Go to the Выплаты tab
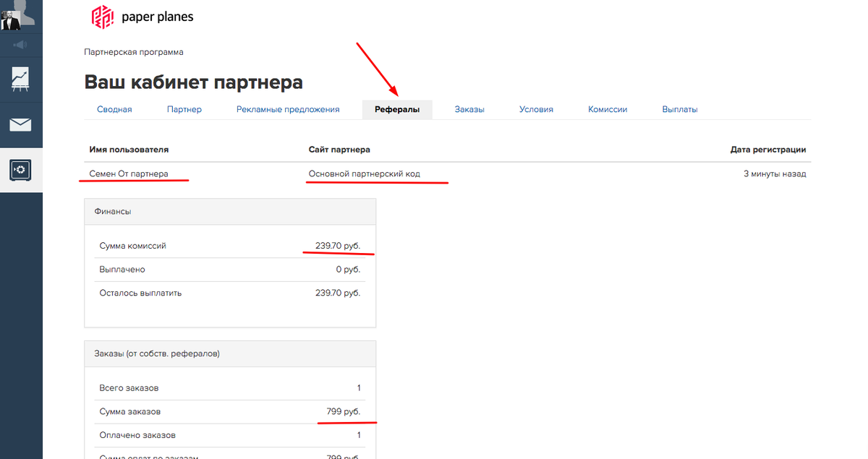This screenshot has height=459, width=868. 680,109
